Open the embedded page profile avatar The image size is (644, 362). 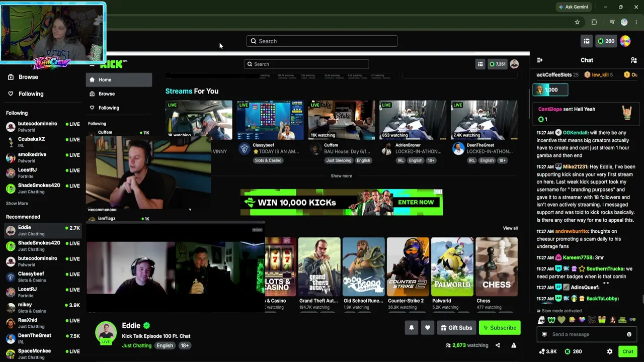[x=514, y=64]
